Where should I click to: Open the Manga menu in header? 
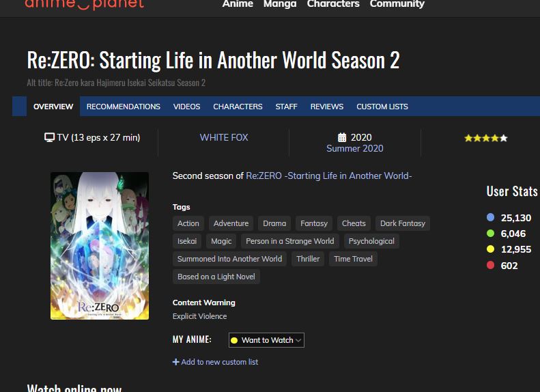[280, 4]
